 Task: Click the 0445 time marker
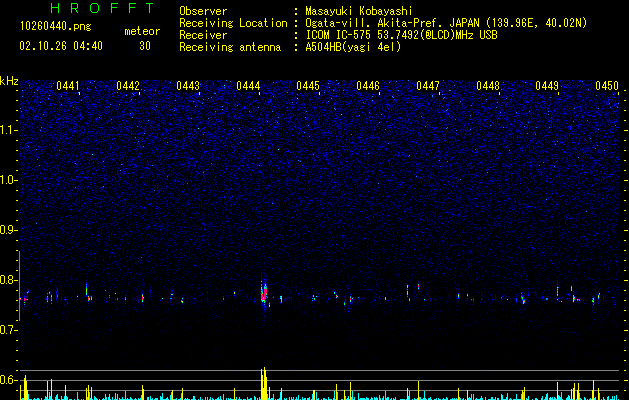(308, 86)
